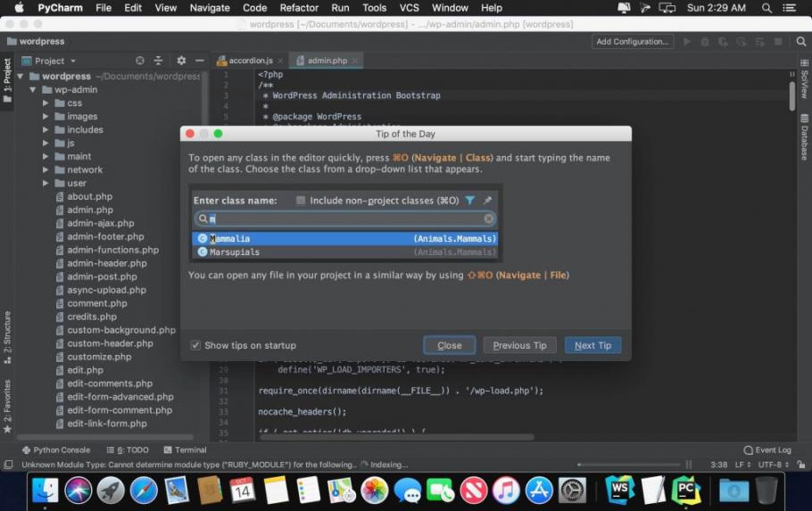The width and height of the screenshot is (812, 511).
Task: Open Finder from the dock
Action: pyautogui.click(x=45, y=490)
